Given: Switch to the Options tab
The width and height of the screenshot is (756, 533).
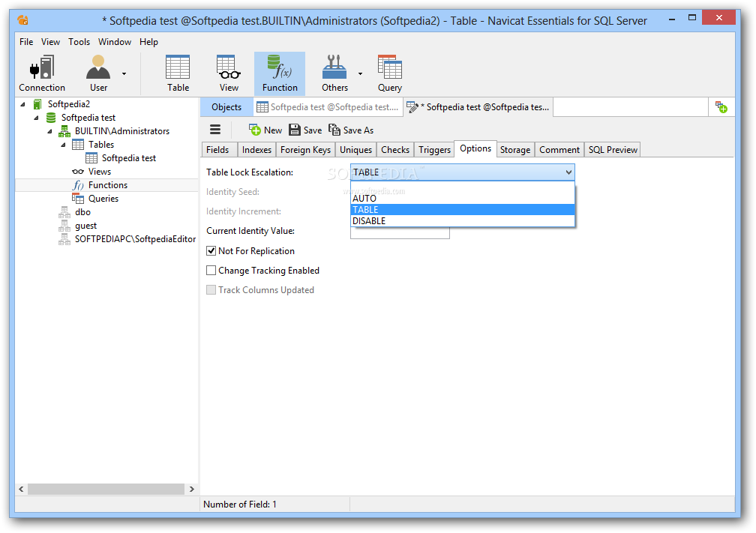Looking at the screenshot, I should click(475, 148).
